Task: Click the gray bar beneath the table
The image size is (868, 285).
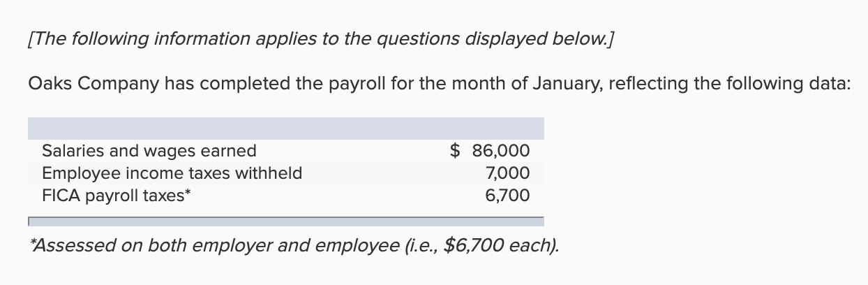Action: (x=285, y=221)
